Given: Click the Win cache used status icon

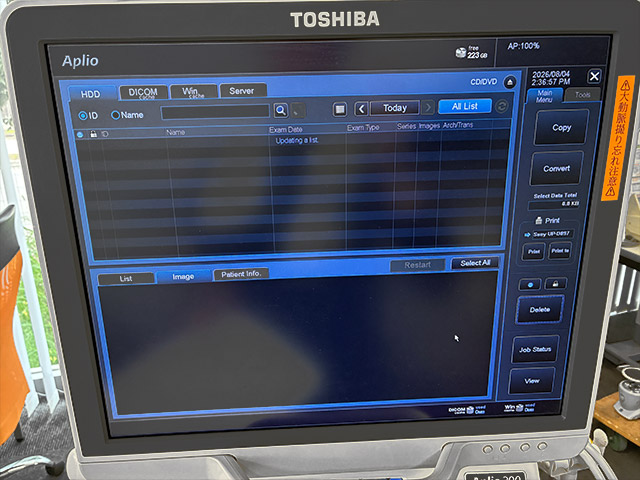Looking at the screenshot, I should (x=520, y=407).
